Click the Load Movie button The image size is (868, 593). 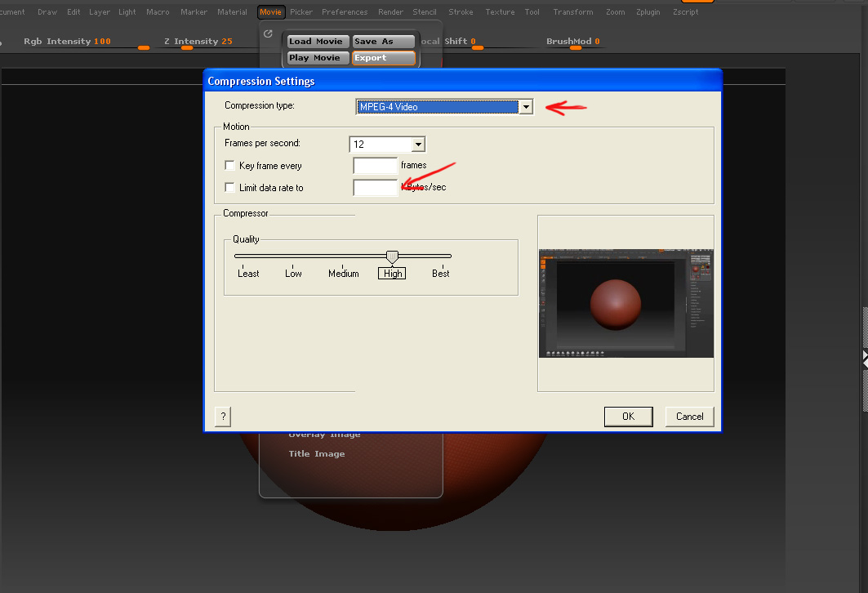coord(318,42)
